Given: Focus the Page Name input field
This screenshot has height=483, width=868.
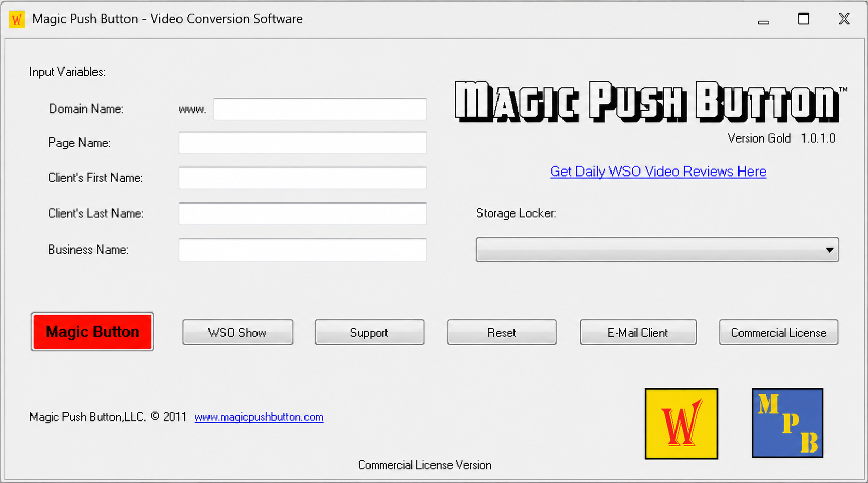Looking at the screenshot, I should click(302, 143).
